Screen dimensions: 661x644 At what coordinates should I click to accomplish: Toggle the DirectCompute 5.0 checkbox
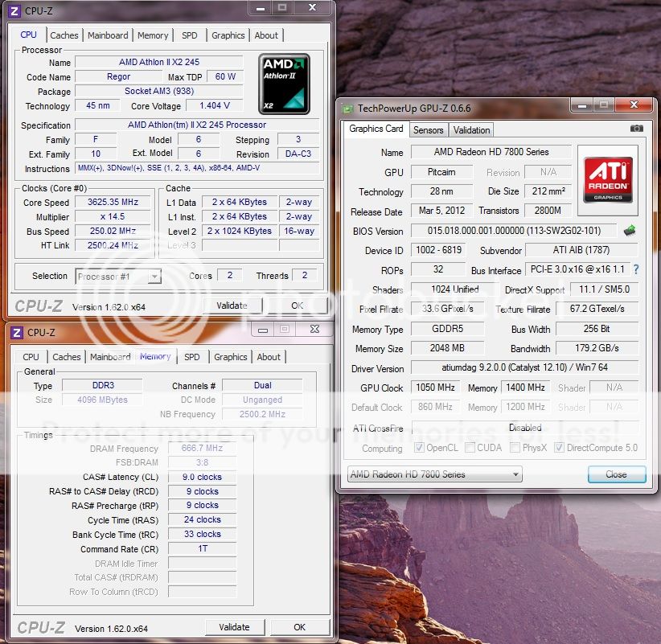tap(559, 448)
